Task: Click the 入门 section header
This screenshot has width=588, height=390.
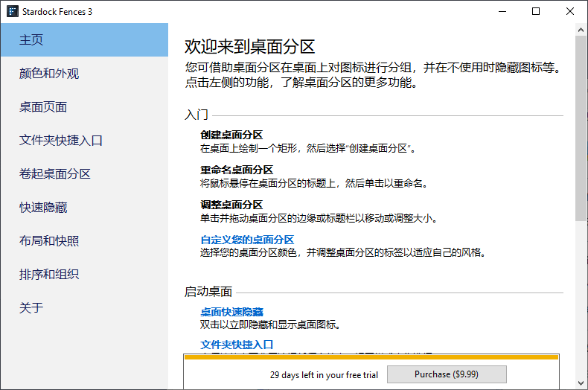Action: tap(196, 115)
